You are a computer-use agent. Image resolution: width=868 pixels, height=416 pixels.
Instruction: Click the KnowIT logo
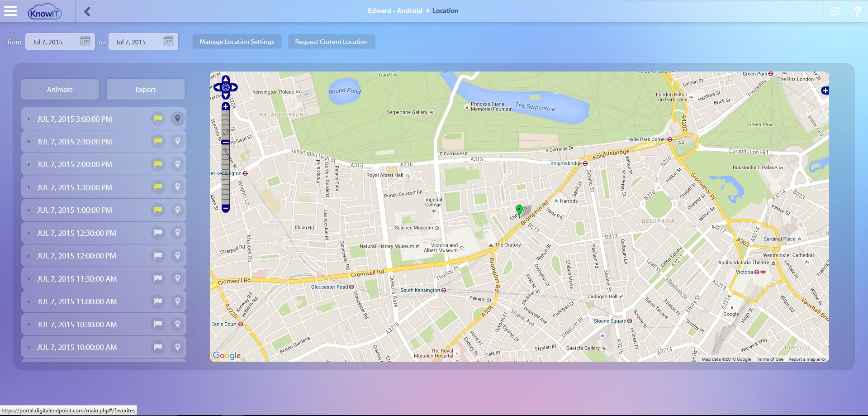click(x=44, y=12)
